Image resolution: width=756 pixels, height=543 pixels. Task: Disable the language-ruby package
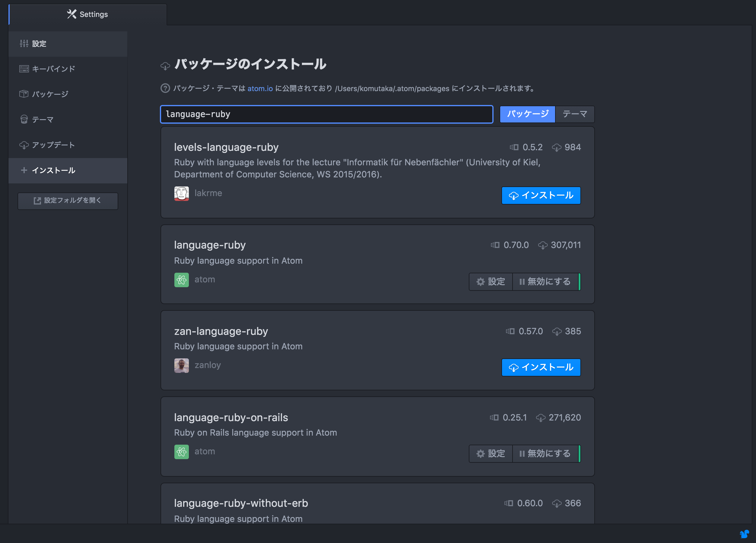click(545, 282)
